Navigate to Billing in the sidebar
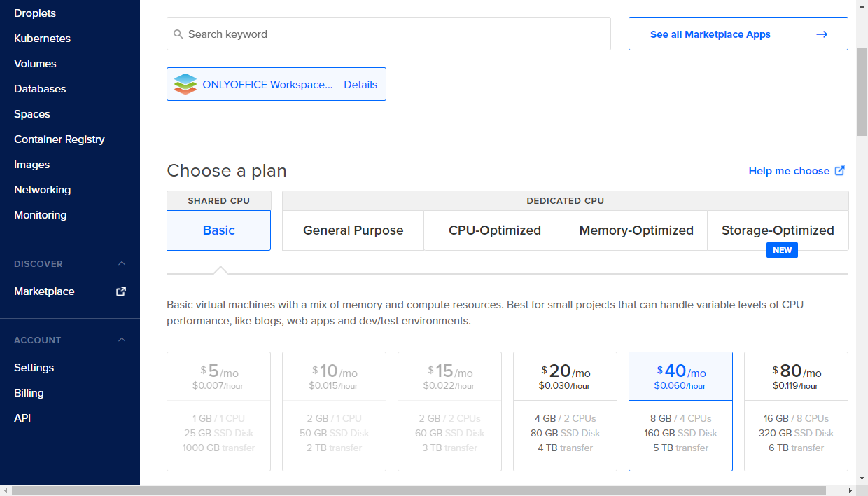Viewport: 868px width, 496px height. click(x=29, y=392)
